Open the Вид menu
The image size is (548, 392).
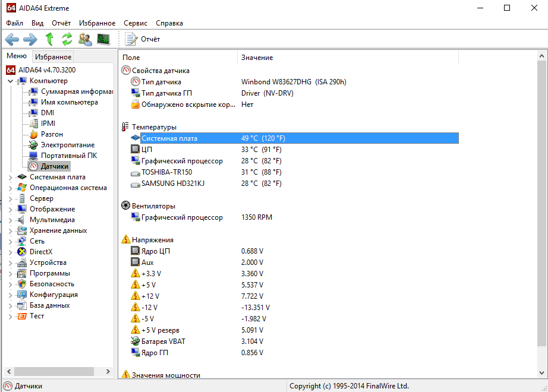[37, 23]
